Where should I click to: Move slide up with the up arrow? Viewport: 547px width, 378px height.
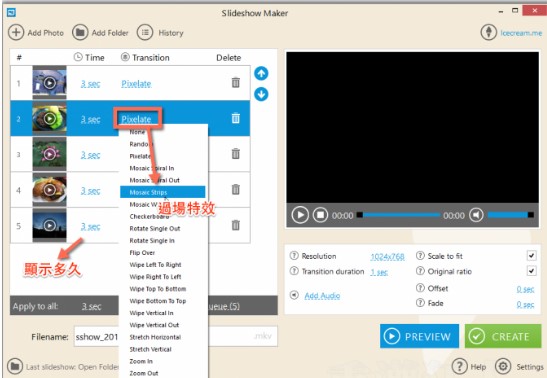(x=261, y=74)
